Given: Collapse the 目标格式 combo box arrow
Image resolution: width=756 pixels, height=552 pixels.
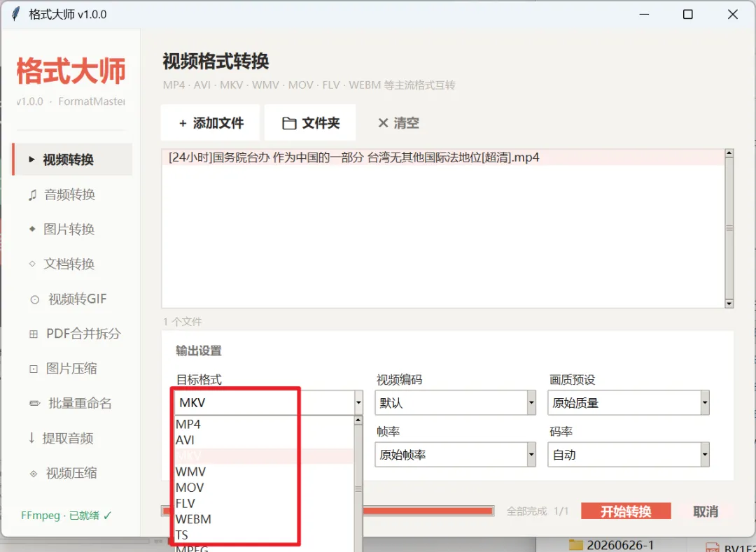Looking at the screenshot, I should (x=358, y=403).
